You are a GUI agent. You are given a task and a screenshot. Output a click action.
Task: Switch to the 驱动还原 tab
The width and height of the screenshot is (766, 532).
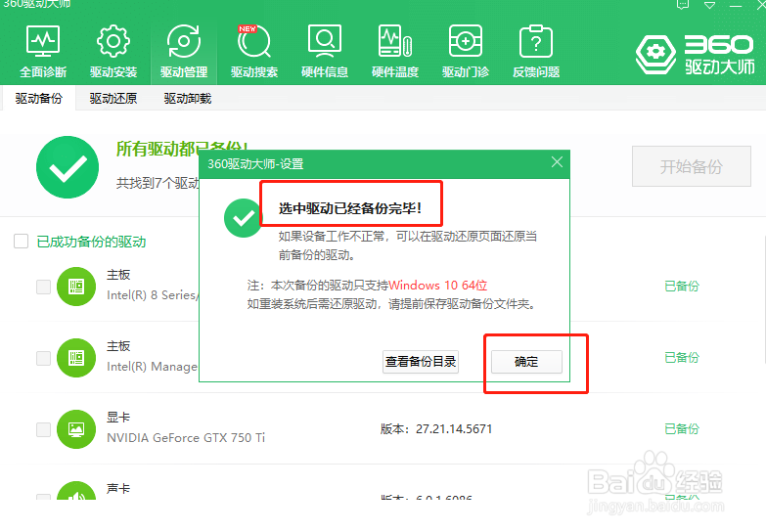pyautogui.click(x=113, y=98)
